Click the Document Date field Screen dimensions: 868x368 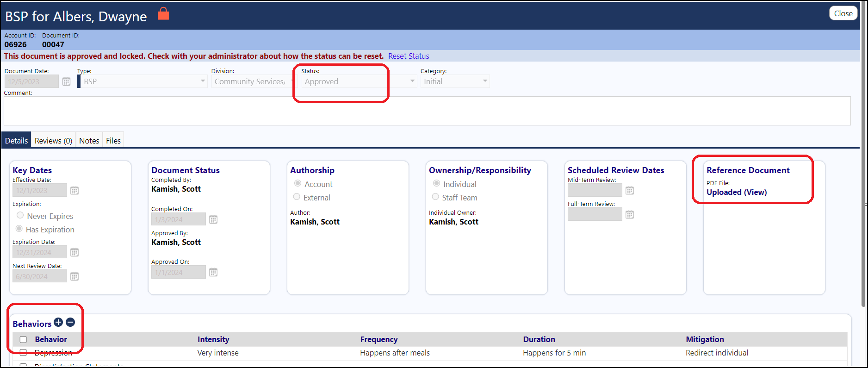[x=31, y=81]
